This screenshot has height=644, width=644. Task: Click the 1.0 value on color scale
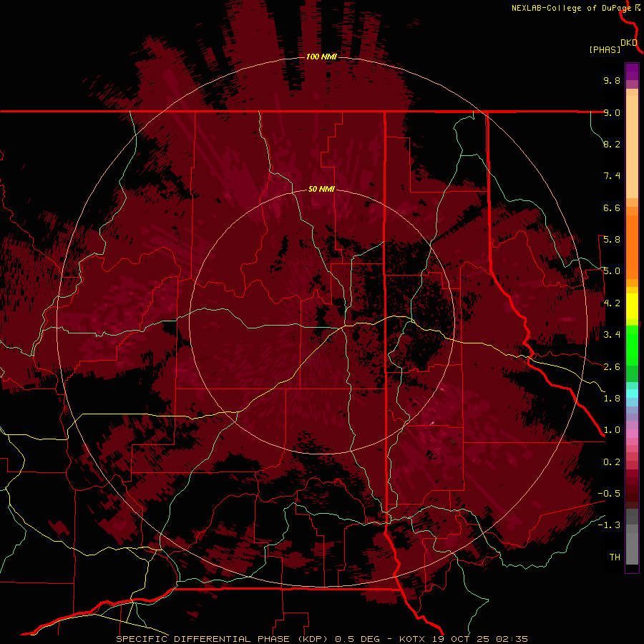pos(612,430)
